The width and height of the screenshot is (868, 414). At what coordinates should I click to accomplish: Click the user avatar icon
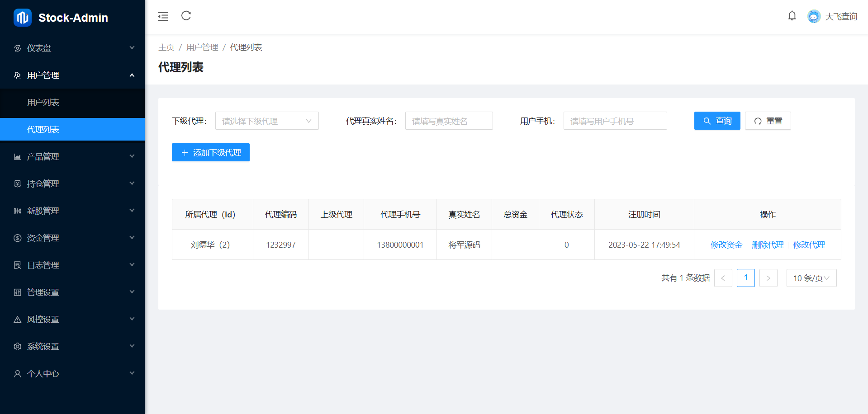pos(813,17)
